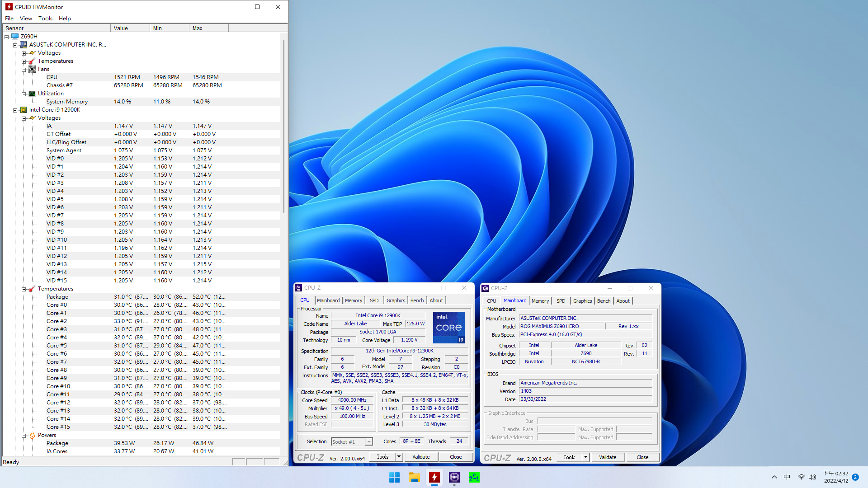Open the Tools dropdown arrow in CPU-Z
Screen dimensions: 868x488
click(x=399, y=457)
